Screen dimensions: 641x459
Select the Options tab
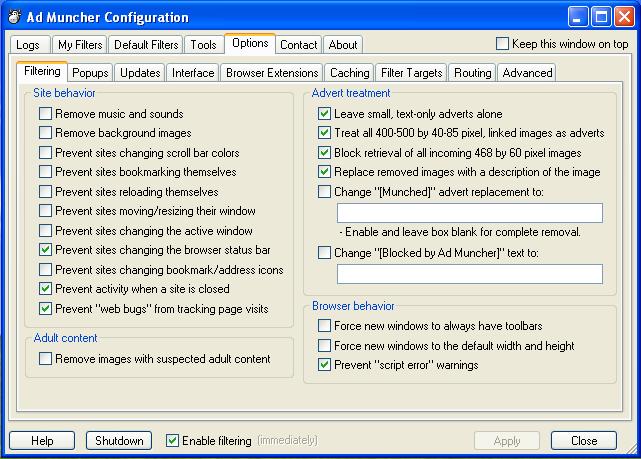pos(250,43)
